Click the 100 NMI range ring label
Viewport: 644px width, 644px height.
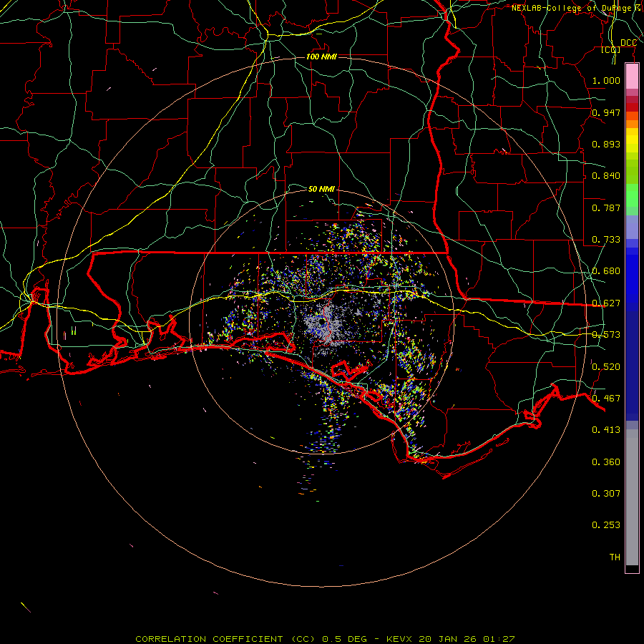(x=321, y=57)
